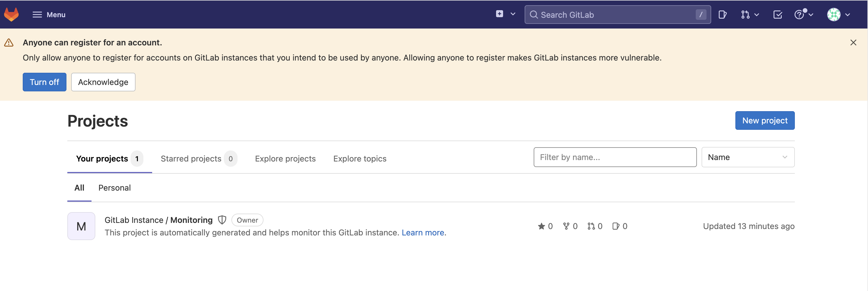Expand the help menu chevron

coord(811,15)
